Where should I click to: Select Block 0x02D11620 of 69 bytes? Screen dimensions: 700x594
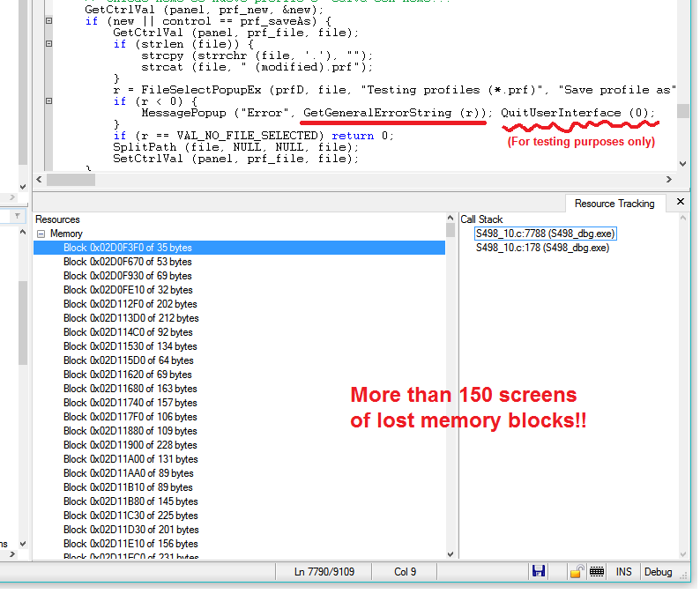(x=128, y=376)
